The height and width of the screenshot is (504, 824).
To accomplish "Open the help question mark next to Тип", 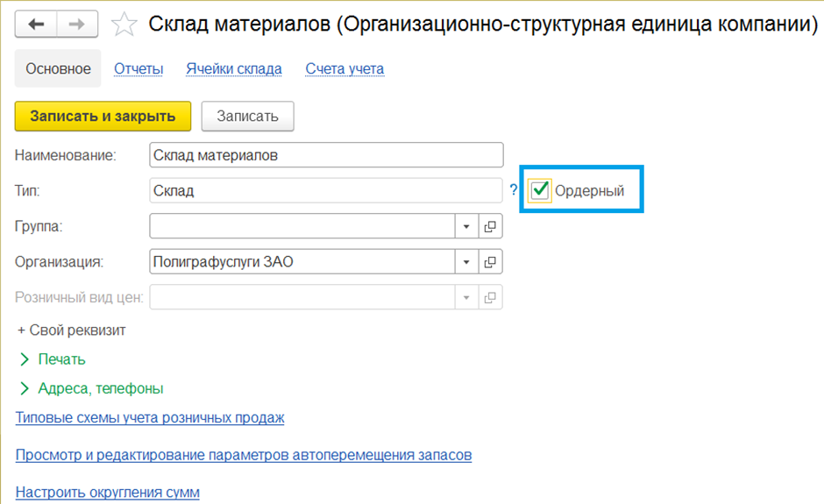I will pyautogui.click(x=514, y=189).
